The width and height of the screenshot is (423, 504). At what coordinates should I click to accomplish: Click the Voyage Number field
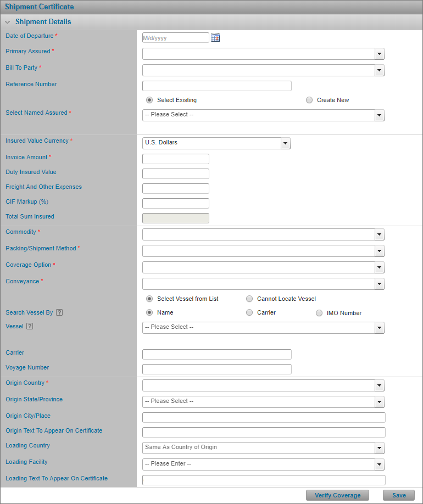(217, 369)
